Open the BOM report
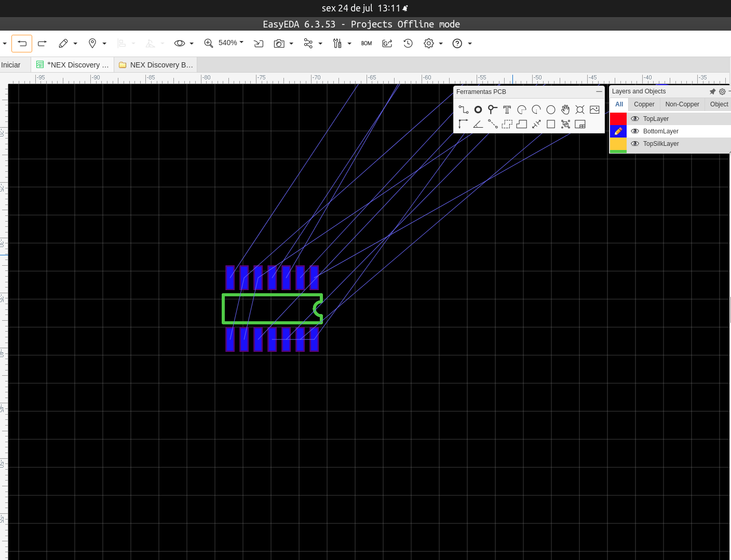Screen dimensions: 731x560 (367, 44)
